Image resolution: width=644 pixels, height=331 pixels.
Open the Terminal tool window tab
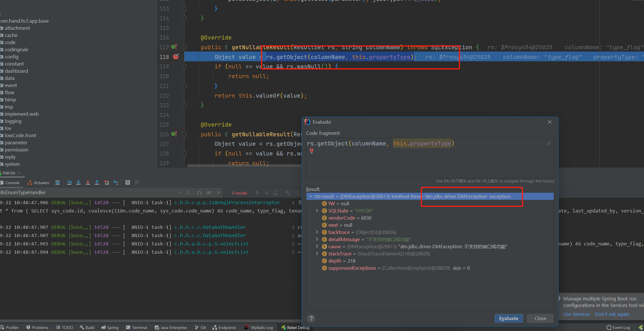[x=137, y=328]
